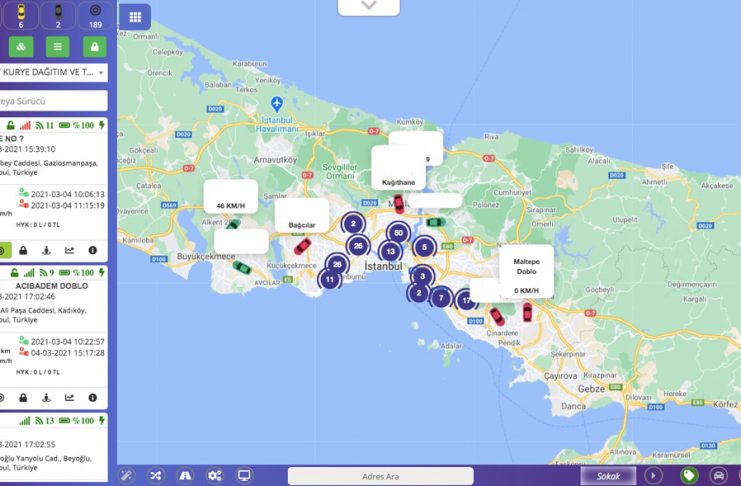The width and height of the screenshot is (741, 486).
Task: Filter by black car count 2
Action: [58, 15]
